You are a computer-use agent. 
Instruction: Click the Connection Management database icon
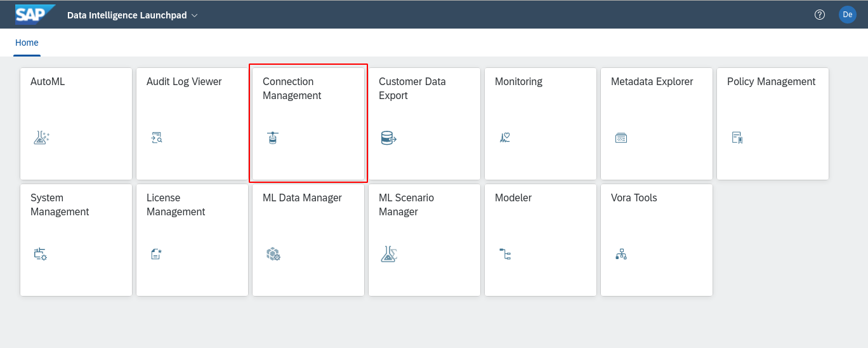click(x=273, y=137)
